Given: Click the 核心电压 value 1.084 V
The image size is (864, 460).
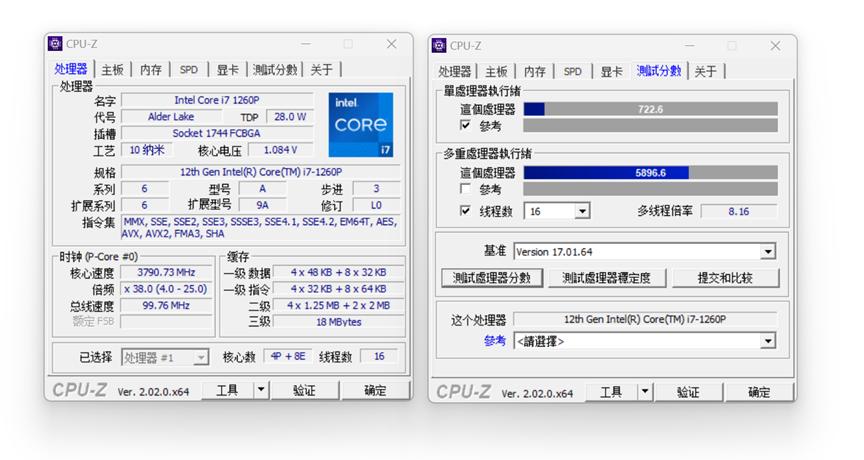Looking at the screenshot, I should coord(280,150).
